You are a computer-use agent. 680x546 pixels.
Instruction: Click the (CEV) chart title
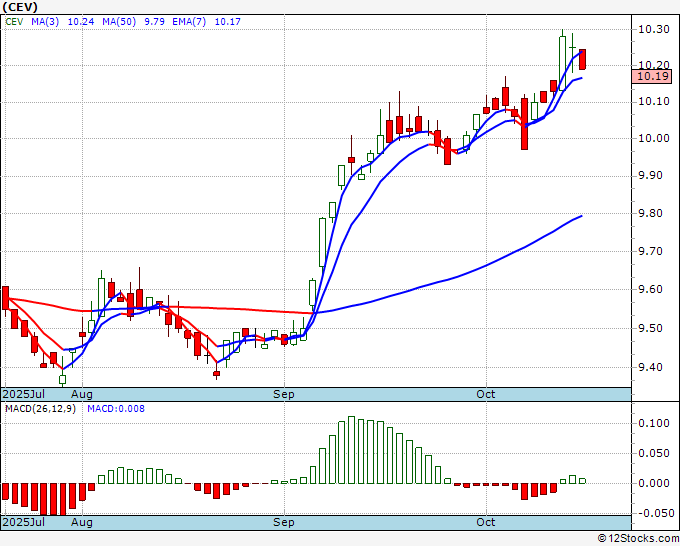point(20,7)
